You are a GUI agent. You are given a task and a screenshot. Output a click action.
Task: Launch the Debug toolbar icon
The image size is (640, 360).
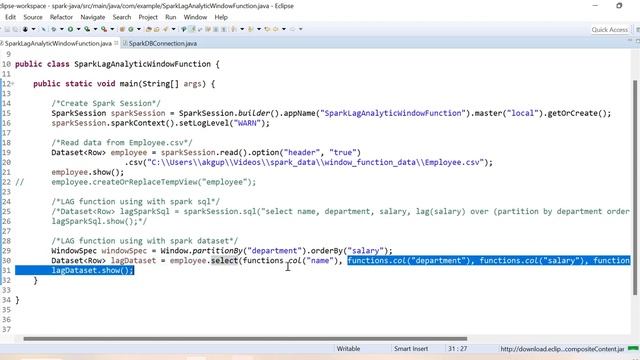pos(53,29)
